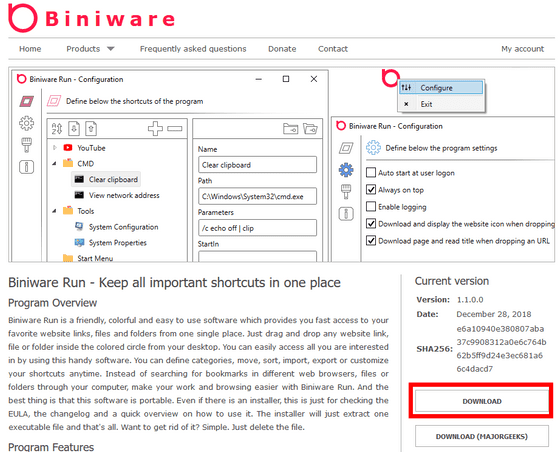
Task: Uncheck the Always on top checkbox
Action: (371, 190)
